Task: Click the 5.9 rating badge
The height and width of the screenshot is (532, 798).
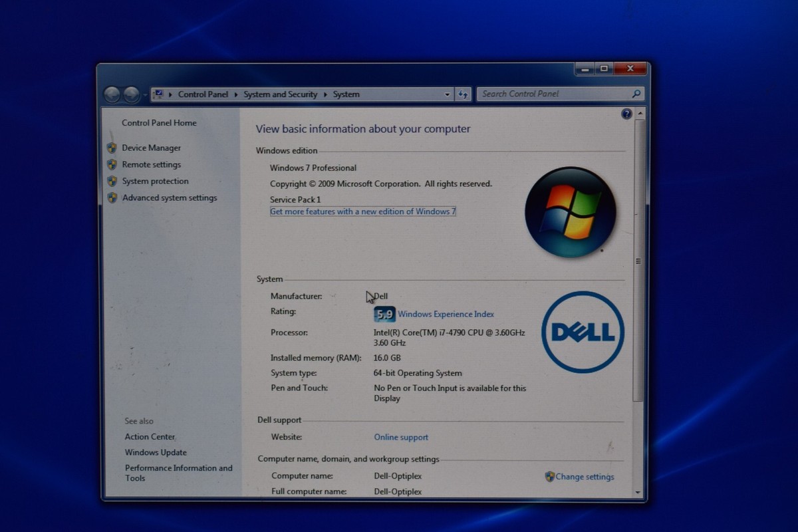Action: click(x=384, y=315)
